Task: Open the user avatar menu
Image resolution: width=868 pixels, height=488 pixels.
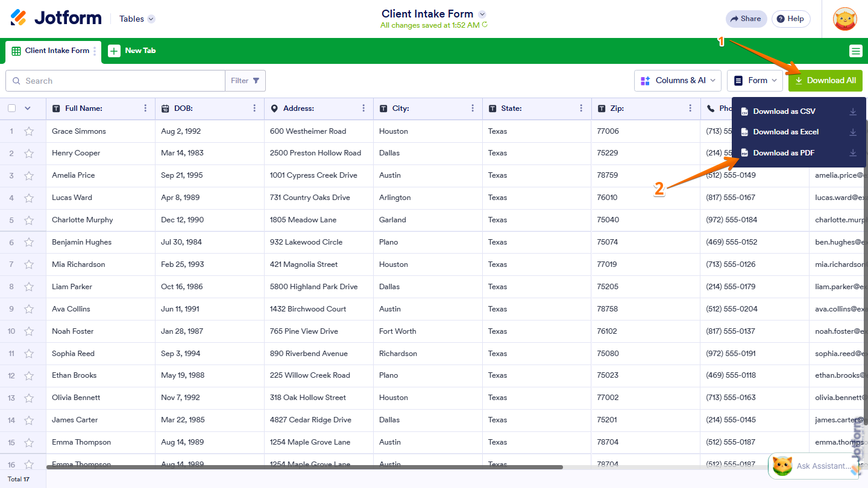Action: tap(844, 19)
